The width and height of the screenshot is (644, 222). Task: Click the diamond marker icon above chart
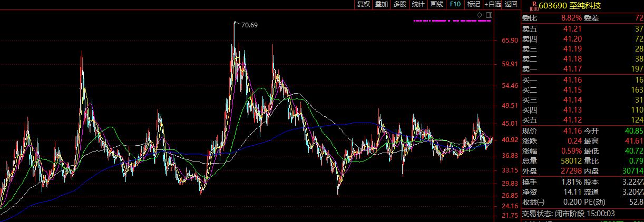pyautogui.click(x=479, y=14)
